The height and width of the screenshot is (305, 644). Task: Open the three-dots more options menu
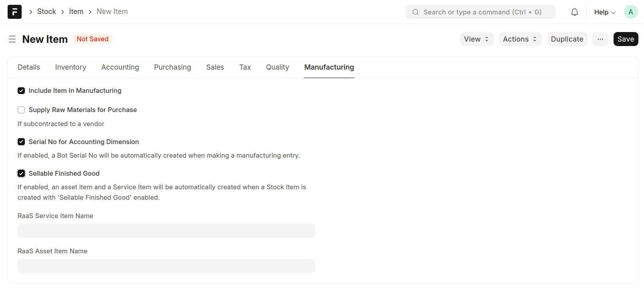(x=600, y=39)
